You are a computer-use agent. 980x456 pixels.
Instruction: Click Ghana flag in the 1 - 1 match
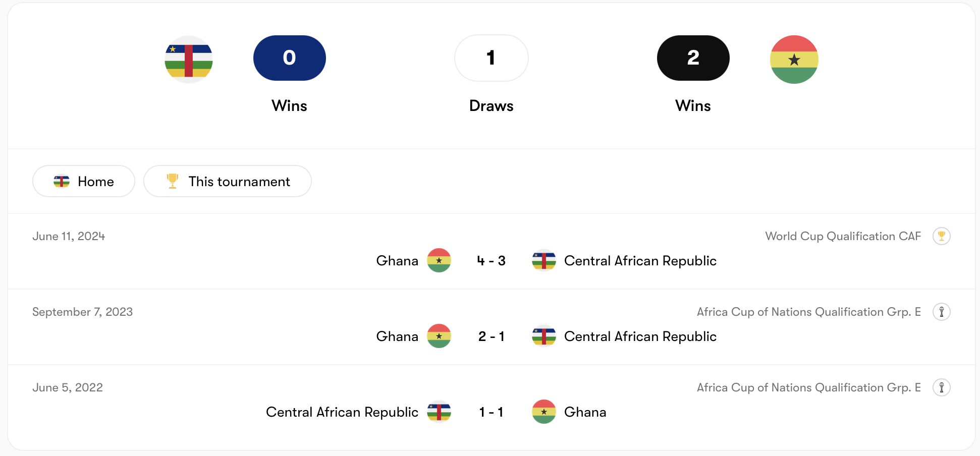pos(544,412)
